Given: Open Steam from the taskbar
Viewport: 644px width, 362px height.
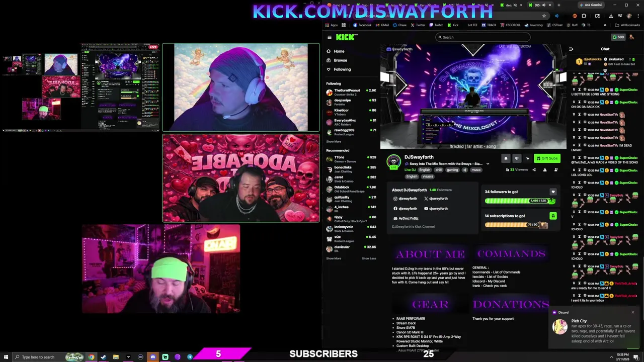Looking at the screenshot, I should 104,357.
